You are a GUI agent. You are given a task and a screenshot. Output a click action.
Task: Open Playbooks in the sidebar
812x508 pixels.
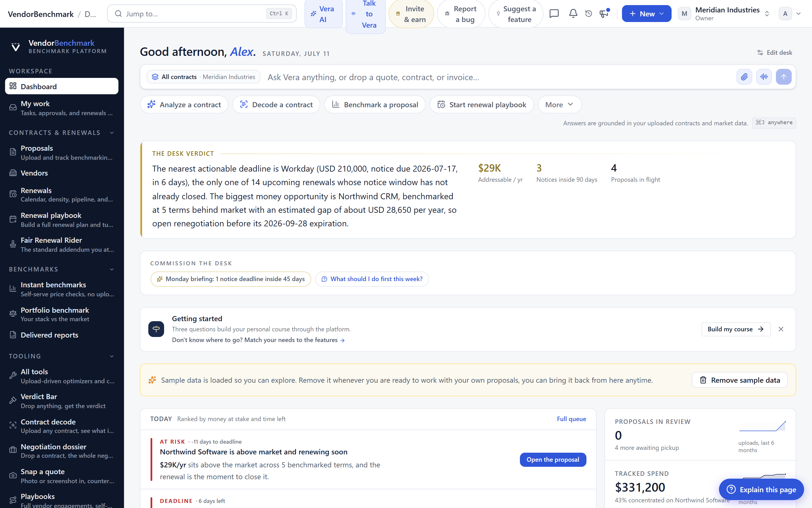[x=62, y=500]
